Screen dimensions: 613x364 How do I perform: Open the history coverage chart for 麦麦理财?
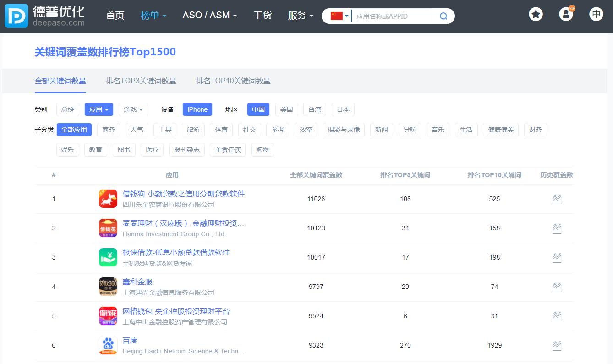(x=557, y=228)
